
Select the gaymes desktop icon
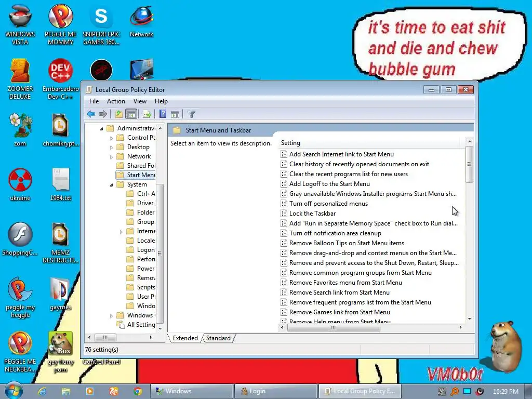point(60,294)
